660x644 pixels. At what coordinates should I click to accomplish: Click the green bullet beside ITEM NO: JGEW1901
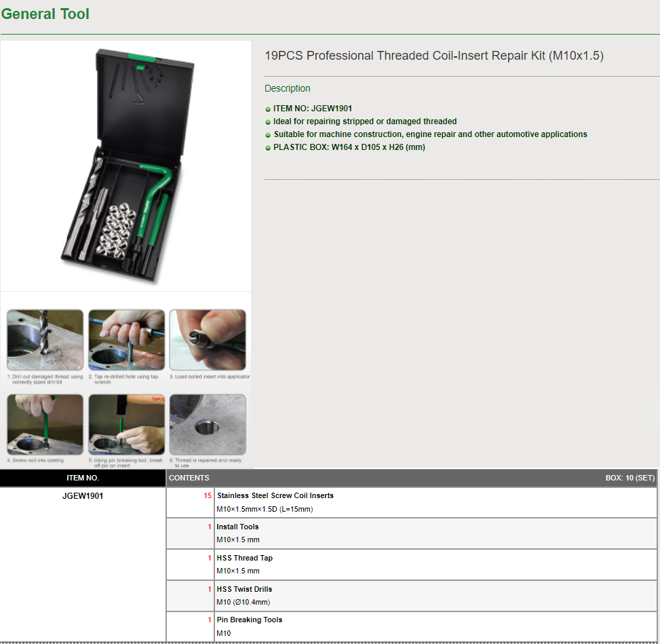[x=269, y=109]
